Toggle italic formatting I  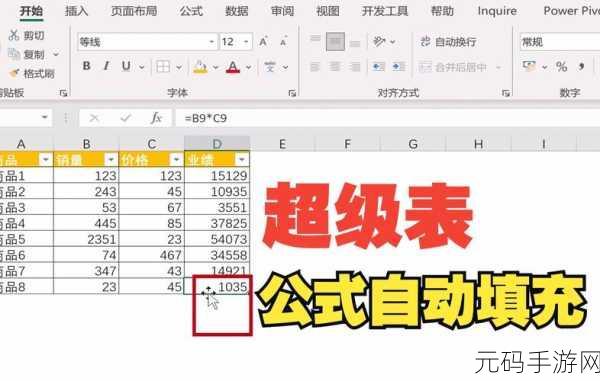coord(106,66)
